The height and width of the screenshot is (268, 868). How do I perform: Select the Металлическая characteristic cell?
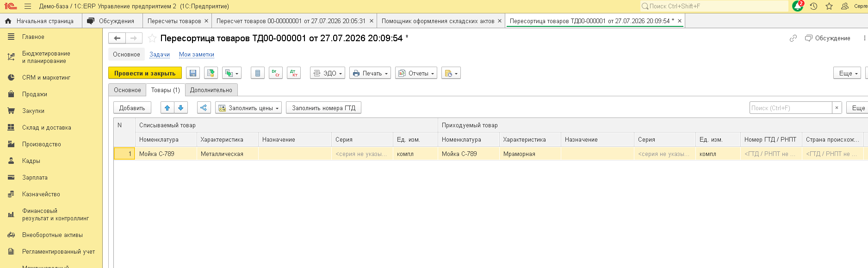[x=227, y=154]
